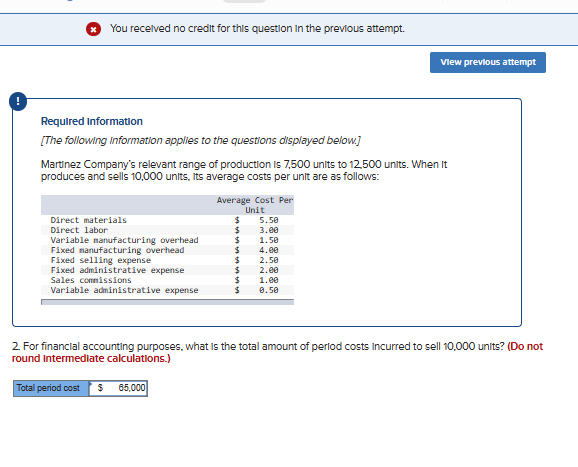Select the Variable administrative expense label
Viewport: 578px width, 467px height.
124,290
